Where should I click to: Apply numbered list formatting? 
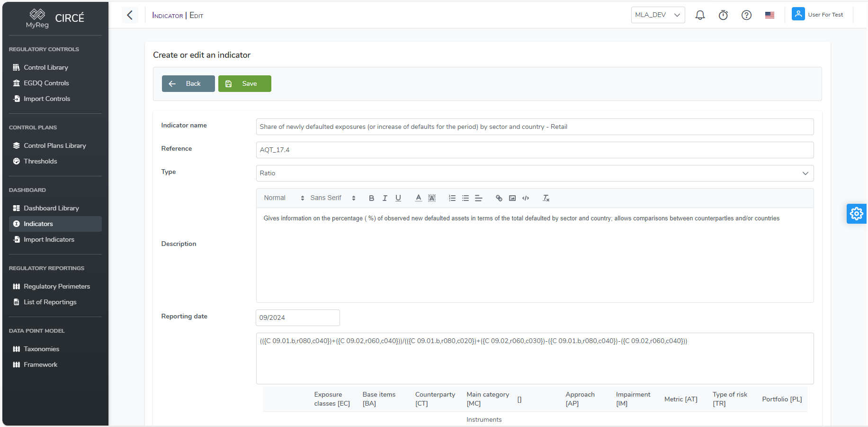tap(452, 198)
